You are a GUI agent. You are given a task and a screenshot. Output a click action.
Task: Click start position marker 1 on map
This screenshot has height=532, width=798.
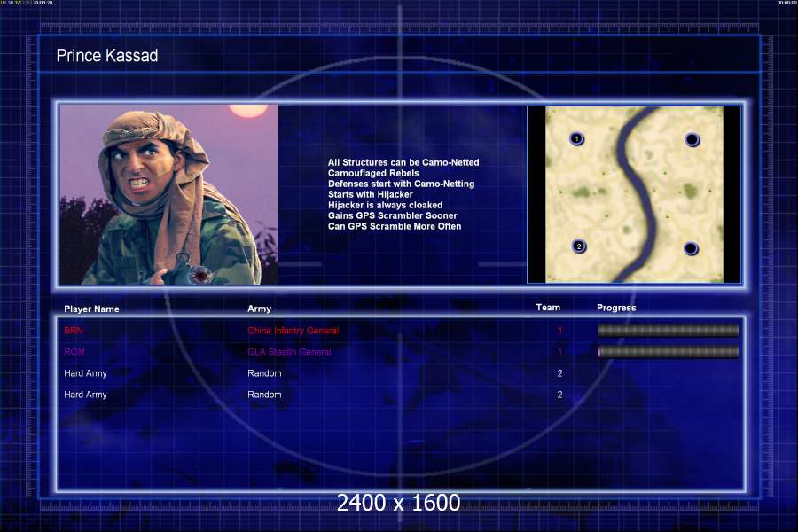click(x=576, y=138)
